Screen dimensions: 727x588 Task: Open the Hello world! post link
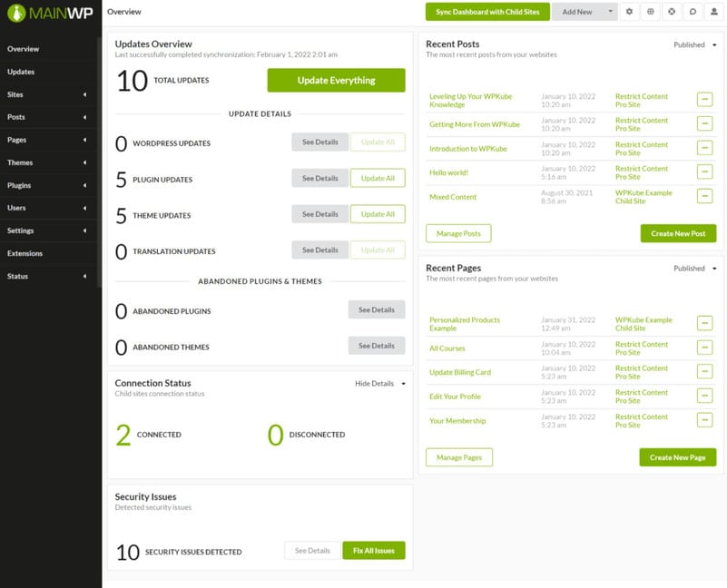[x=448, y=172]
